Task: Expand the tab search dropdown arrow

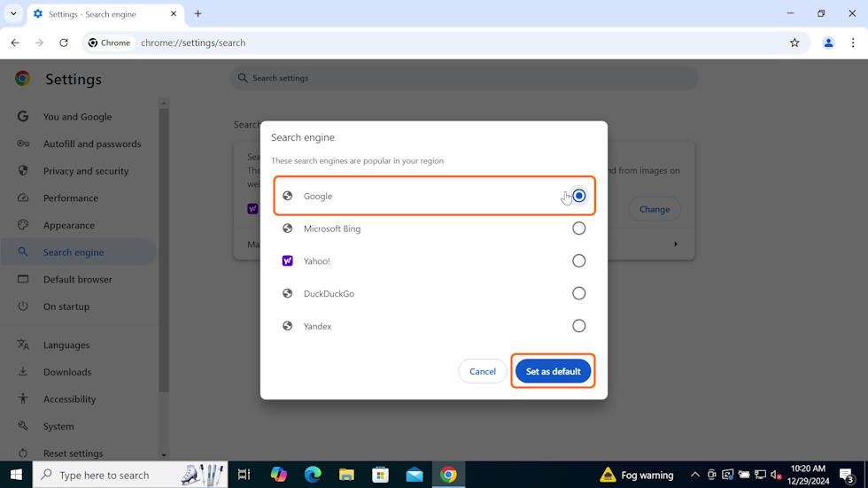Action: tap(13, 14)
